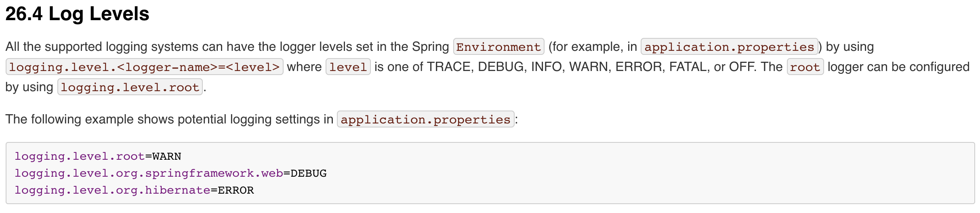Click the logging.level.root inline code
980x213 pixels.
130,87
